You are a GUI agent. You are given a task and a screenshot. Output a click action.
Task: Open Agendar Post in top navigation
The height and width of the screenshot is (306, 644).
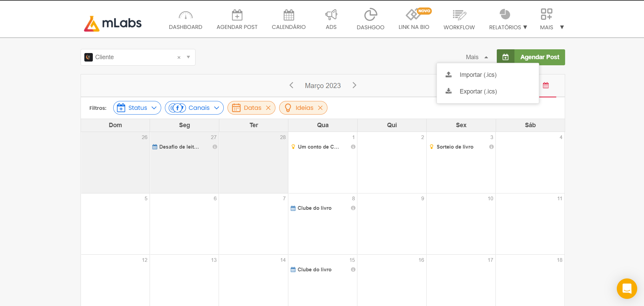point(237,20)
